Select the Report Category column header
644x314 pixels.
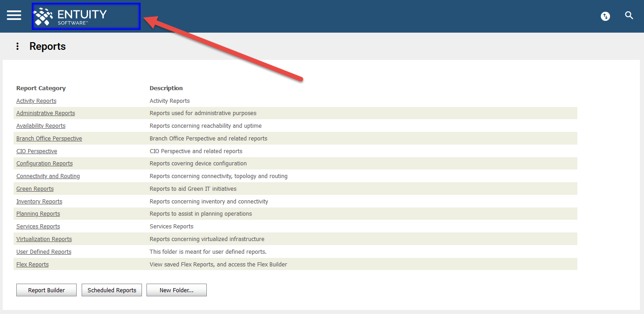[x=41, y=88]
